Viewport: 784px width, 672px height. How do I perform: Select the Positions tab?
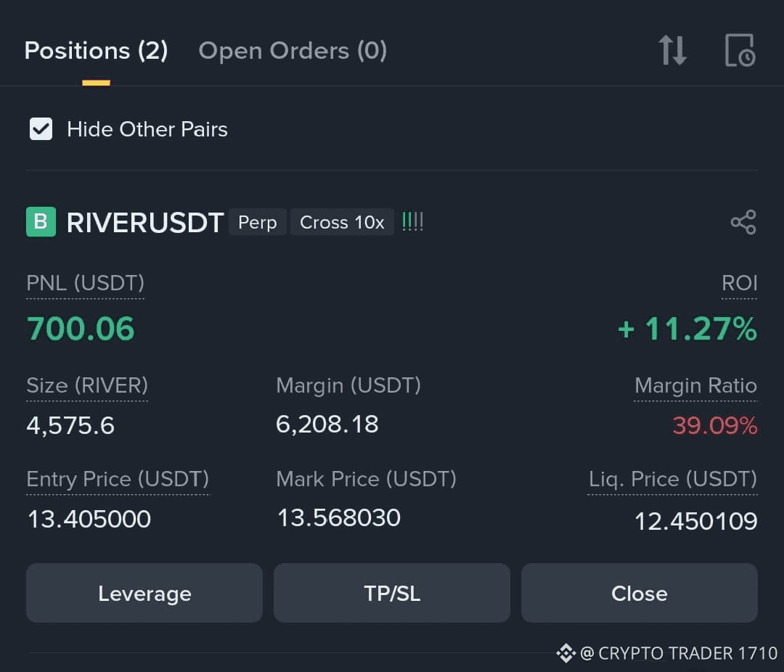click(x=95, y=50)
